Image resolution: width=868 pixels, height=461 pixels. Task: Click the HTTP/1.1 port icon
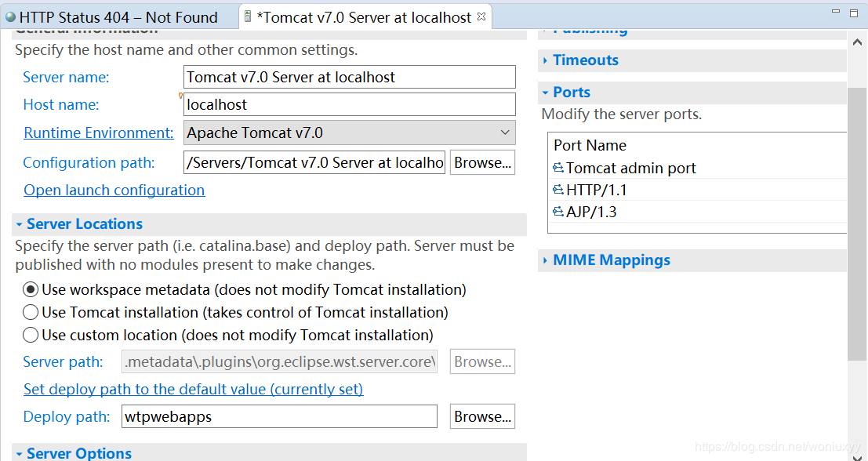(558, 190)
